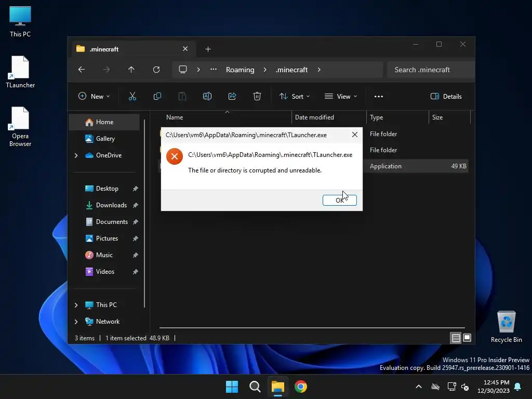Click the PC icon in the address bar
This screenshot has width=532, height=399.
(x=183, y=70)
